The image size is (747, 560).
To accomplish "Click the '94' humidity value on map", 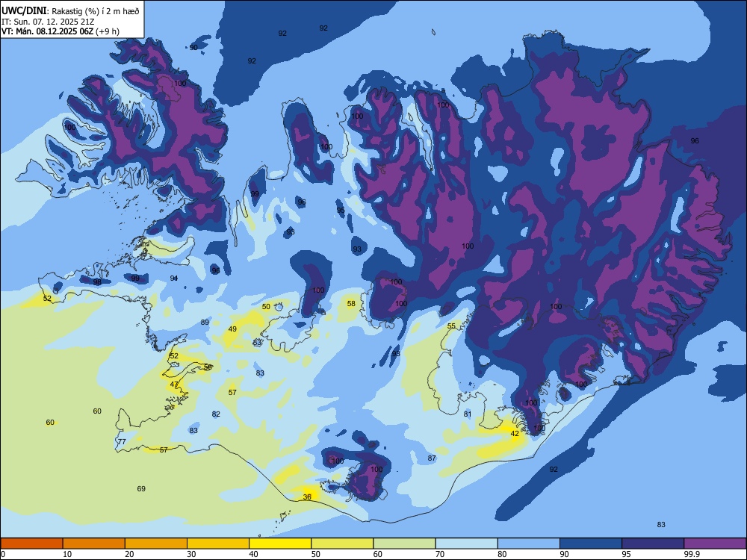I will click(174, 278).
